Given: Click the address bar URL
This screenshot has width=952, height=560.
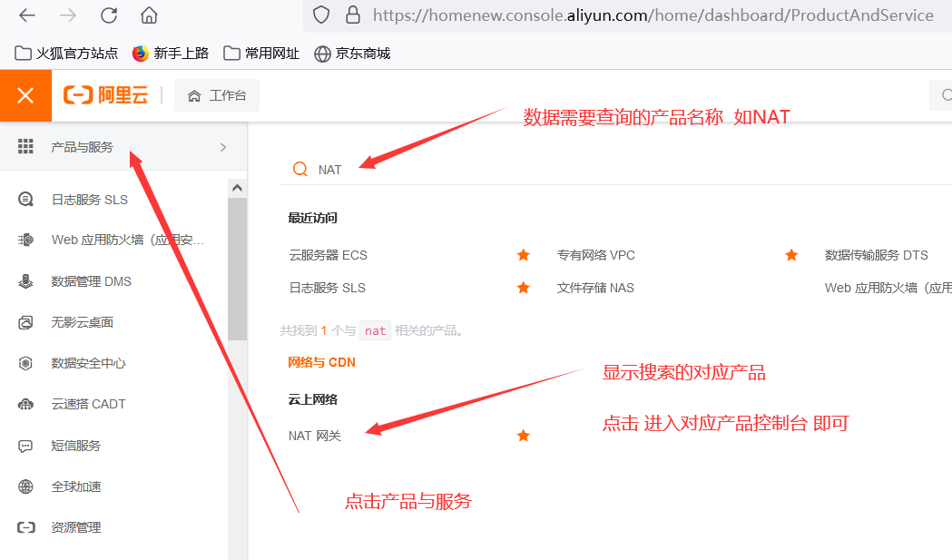Looking at the screenshot, I should click(653, 15).
